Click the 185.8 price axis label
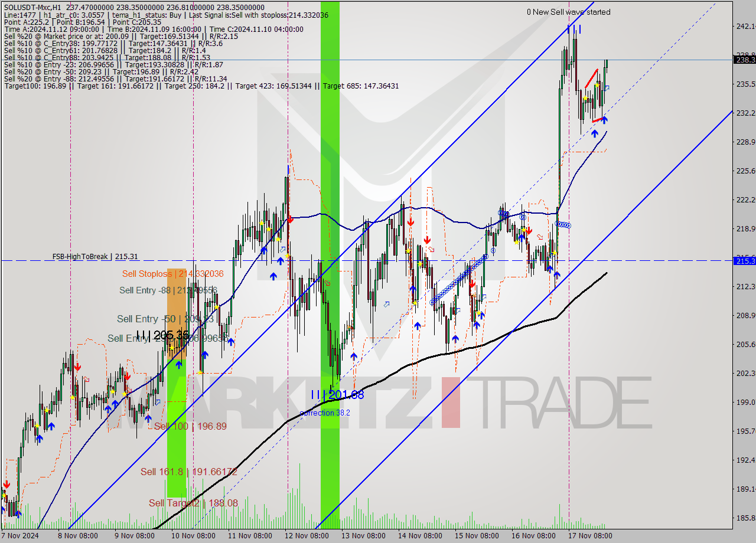 [745, 518]
